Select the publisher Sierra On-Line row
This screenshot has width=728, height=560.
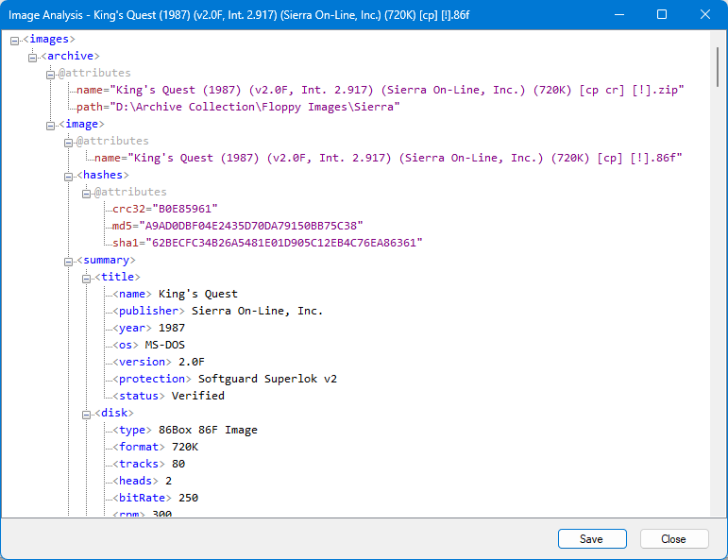pyautogui.click(x=218, y=311)
